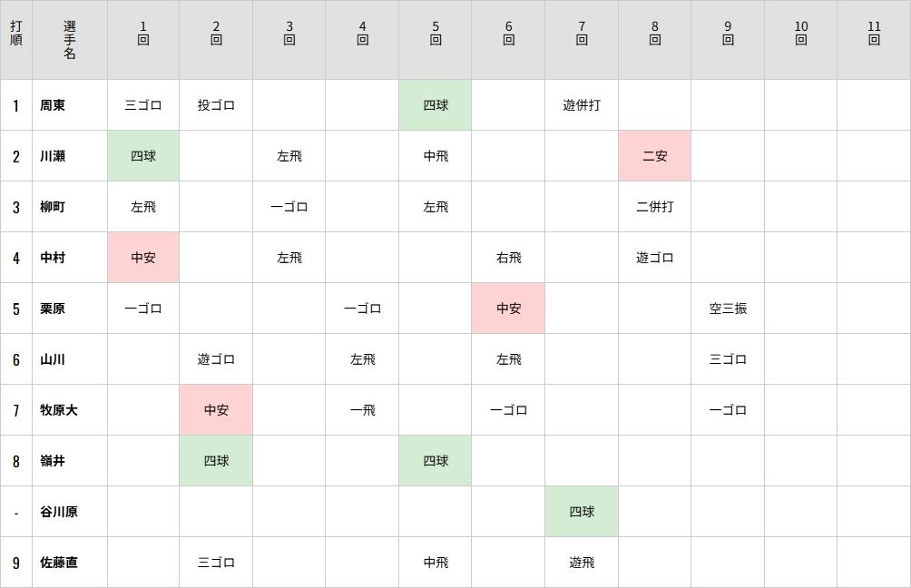The height and width of the screenshot is (588, 911).
Task: Click the 選手名 column header
Action: click(70, 40)
